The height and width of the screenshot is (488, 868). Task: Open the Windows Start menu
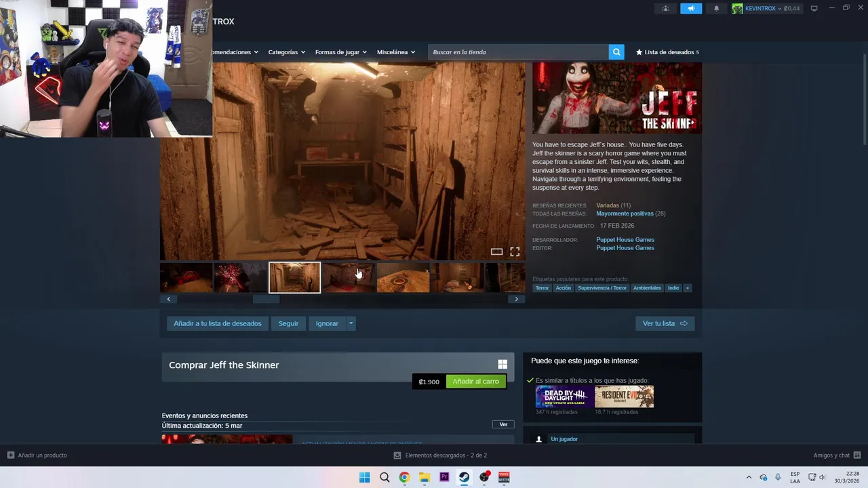(364, 477)
